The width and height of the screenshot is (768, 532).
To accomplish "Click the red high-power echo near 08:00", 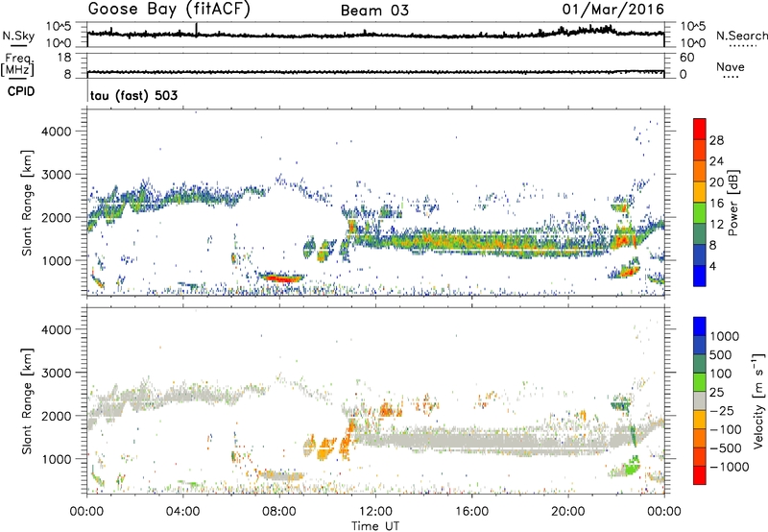I will tap(281, 278).
